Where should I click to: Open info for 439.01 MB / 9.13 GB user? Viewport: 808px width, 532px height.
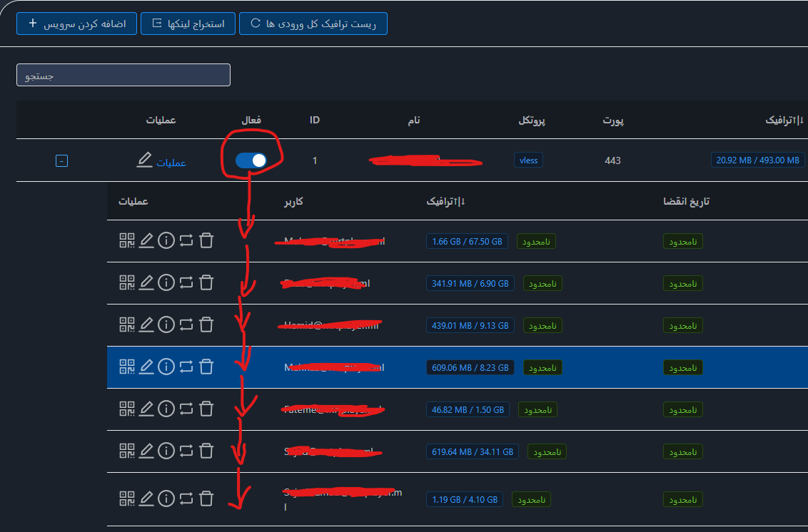click(166, 325)
